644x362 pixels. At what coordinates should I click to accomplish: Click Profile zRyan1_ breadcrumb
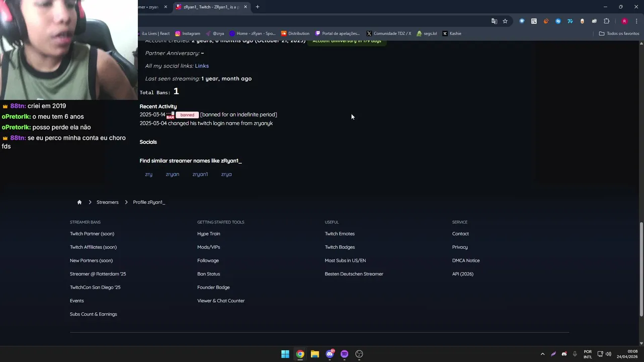point(149,202)
